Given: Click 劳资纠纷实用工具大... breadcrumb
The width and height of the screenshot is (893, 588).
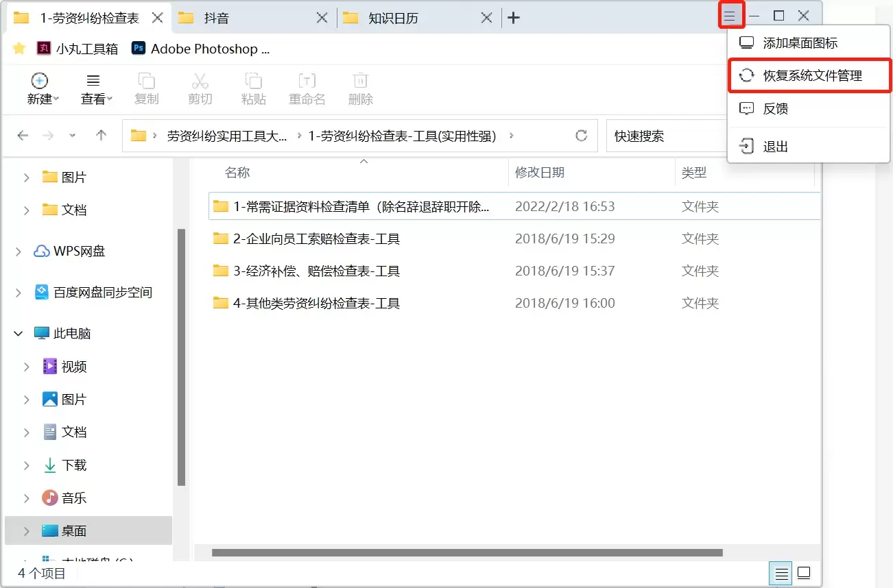Looking at the screenshot, I should tap(227, 136).
